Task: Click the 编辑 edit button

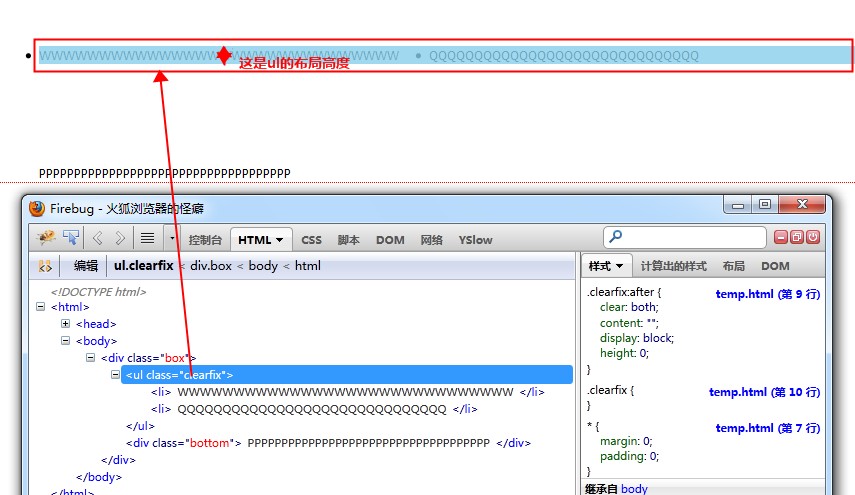Action: pyautogui.click(x=86, y=266)
